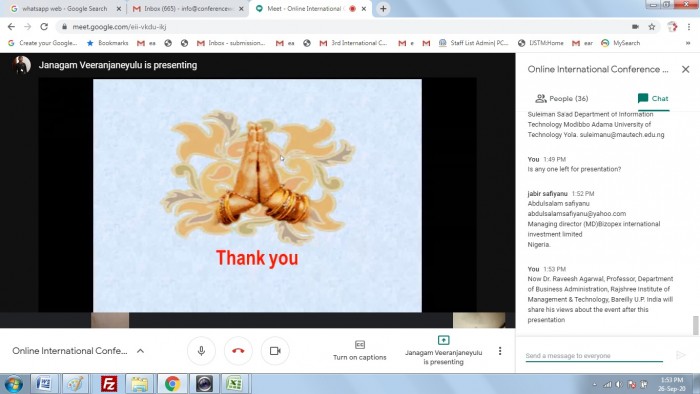Click the send message arrow icon
The image size is (700, 394).
[680, 355]
